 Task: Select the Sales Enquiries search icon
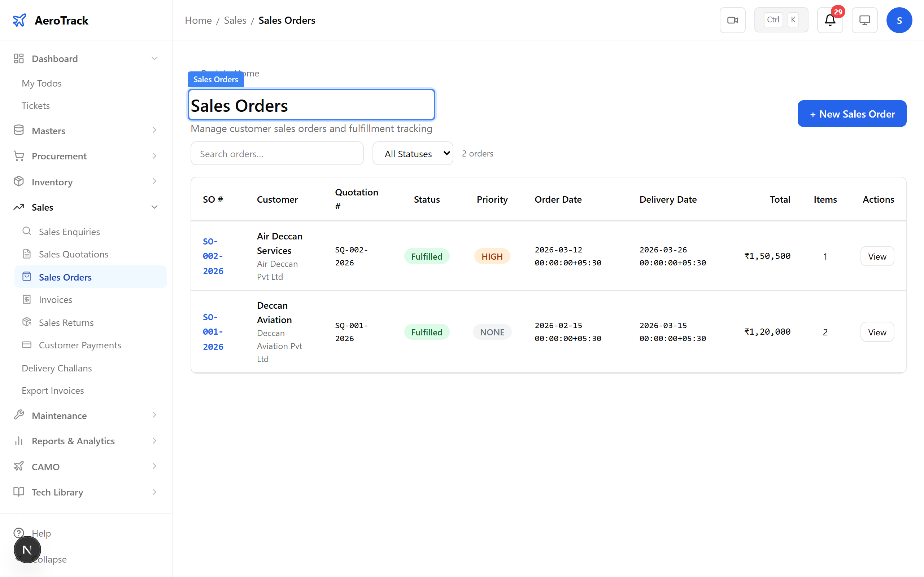coord(26,231)
